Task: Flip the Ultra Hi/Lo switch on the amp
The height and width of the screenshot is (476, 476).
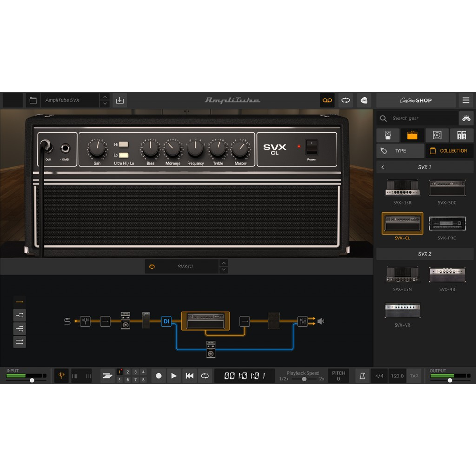Action: (x=123, y=150)
